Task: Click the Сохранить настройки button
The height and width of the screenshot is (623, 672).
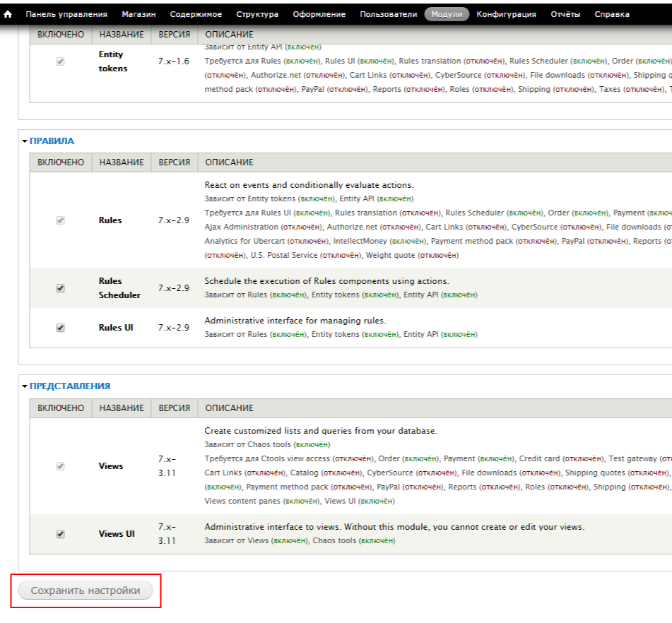Action: (86, 591)
